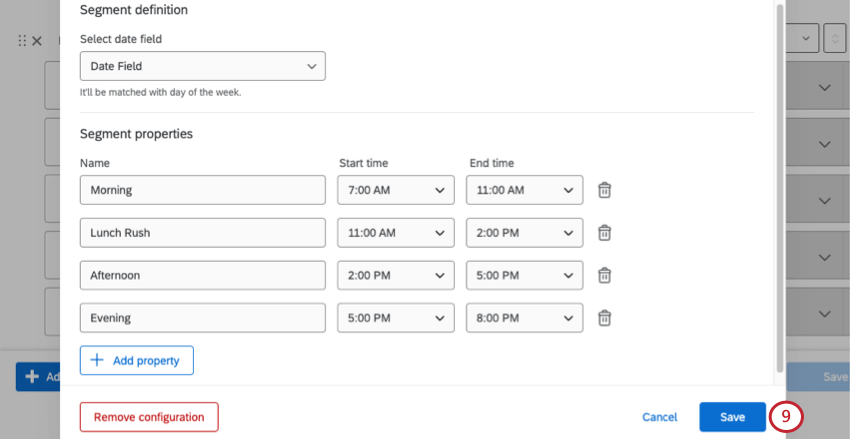Change Afternoon end time 5:00 PM
Viewport: 850px width, 439px height.
[x=524, y=275]
